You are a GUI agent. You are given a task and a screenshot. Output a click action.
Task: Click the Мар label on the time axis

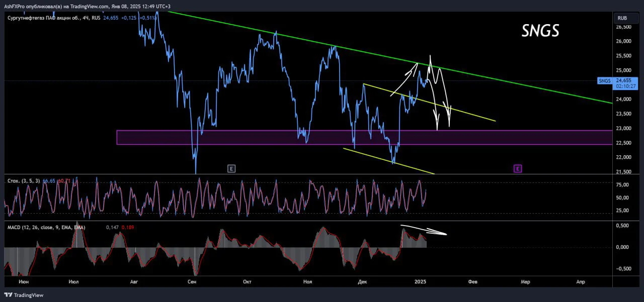tap(525, 282)
